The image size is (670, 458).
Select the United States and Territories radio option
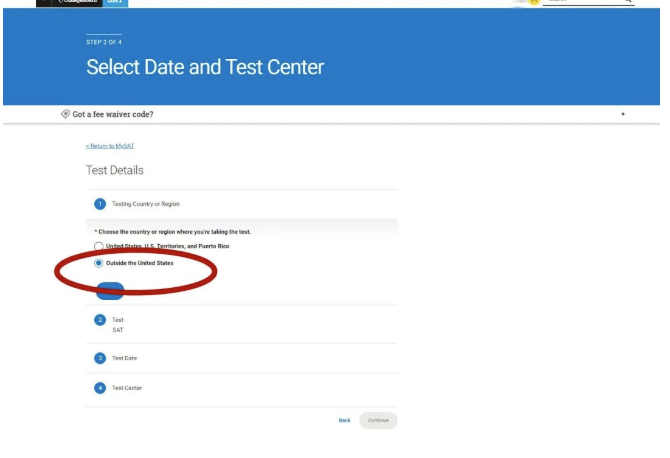(98, 246)
